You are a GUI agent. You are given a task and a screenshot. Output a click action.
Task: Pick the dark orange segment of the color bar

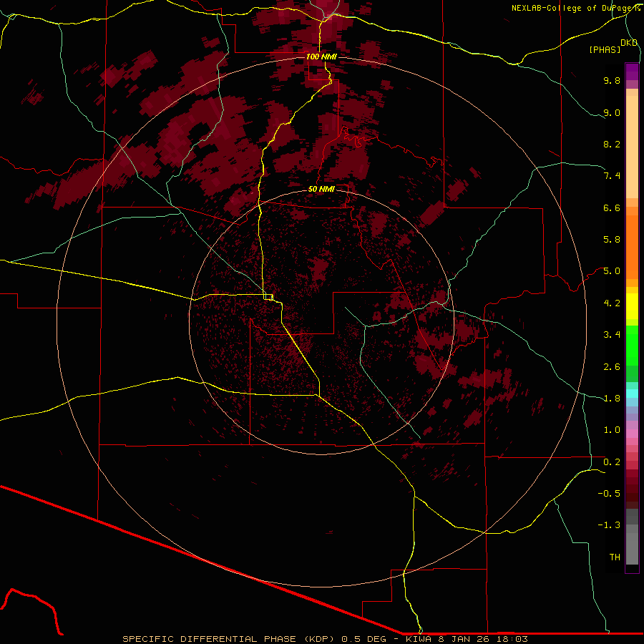[632, 246]
